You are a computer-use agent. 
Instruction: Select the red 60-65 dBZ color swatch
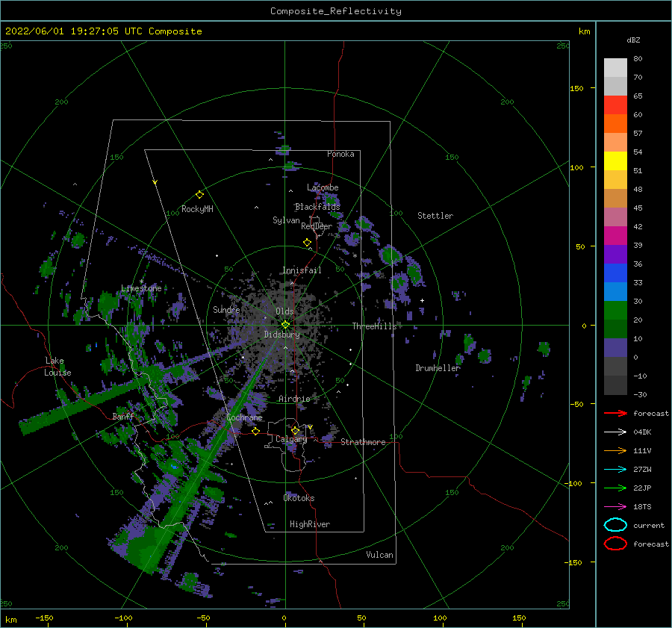615,105
